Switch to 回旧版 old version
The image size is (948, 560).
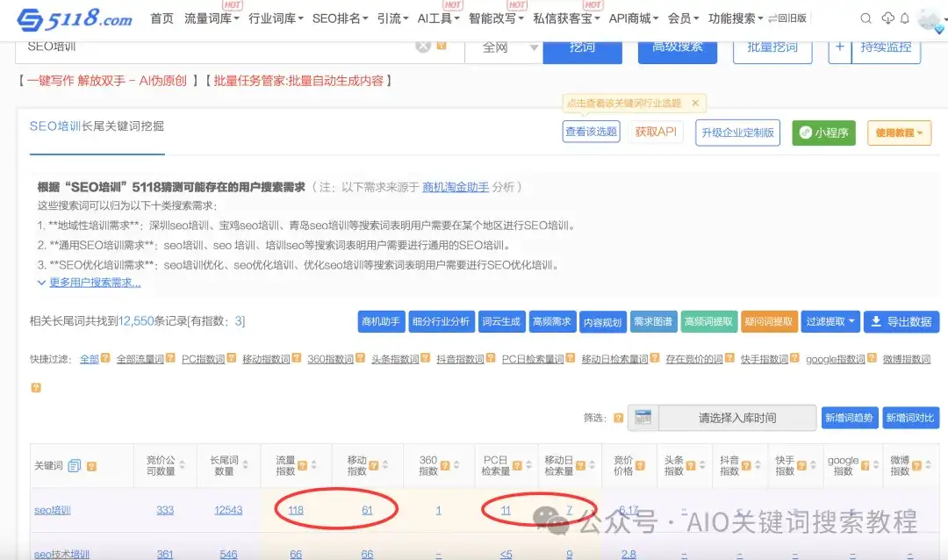pyautogui.click(x=787, y=18)
